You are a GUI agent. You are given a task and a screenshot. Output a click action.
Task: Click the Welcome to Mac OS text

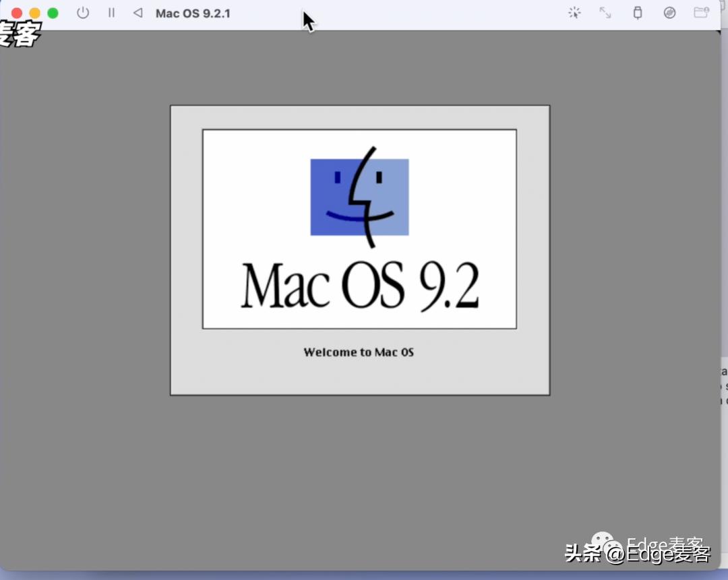point(359,352)
